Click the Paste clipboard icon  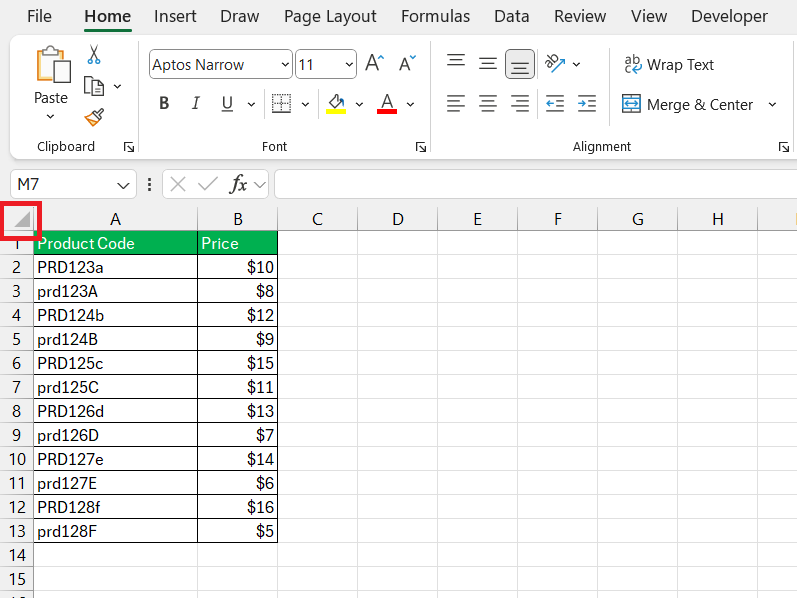click(x=52, y=64)
